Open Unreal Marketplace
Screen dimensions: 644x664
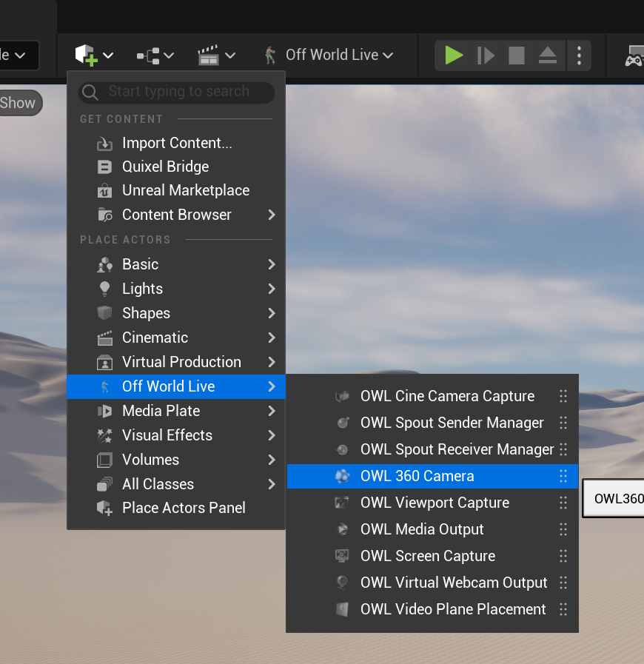(176, 190)
